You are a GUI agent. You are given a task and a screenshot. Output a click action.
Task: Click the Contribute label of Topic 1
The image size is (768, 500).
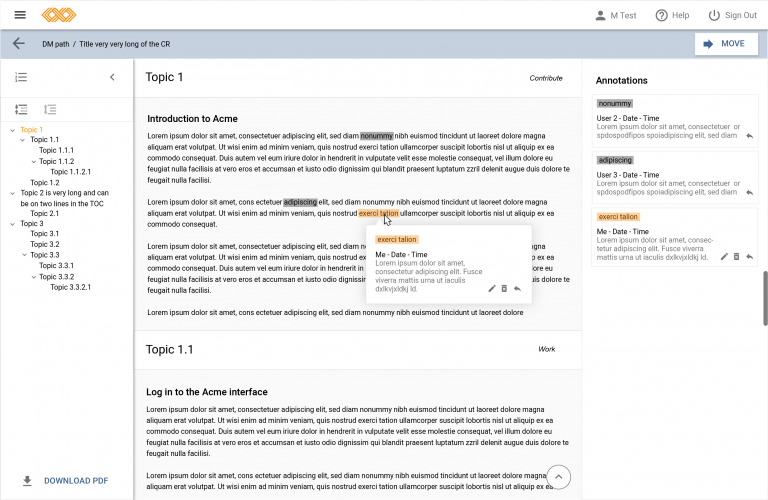point(546,78)
